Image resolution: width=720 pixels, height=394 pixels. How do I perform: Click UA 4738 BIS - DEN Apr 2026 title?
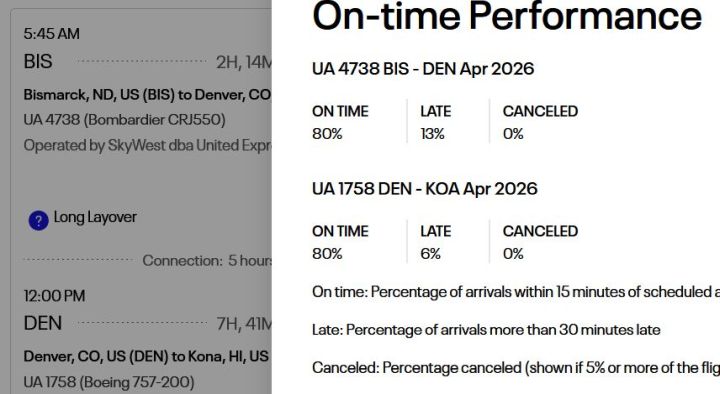(423, 69)
